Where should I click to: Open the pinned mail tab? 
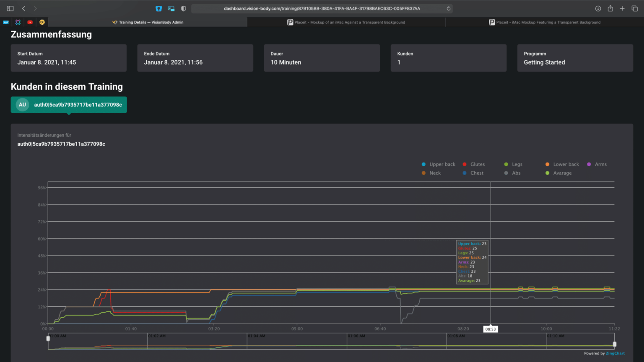click(6, 22)
